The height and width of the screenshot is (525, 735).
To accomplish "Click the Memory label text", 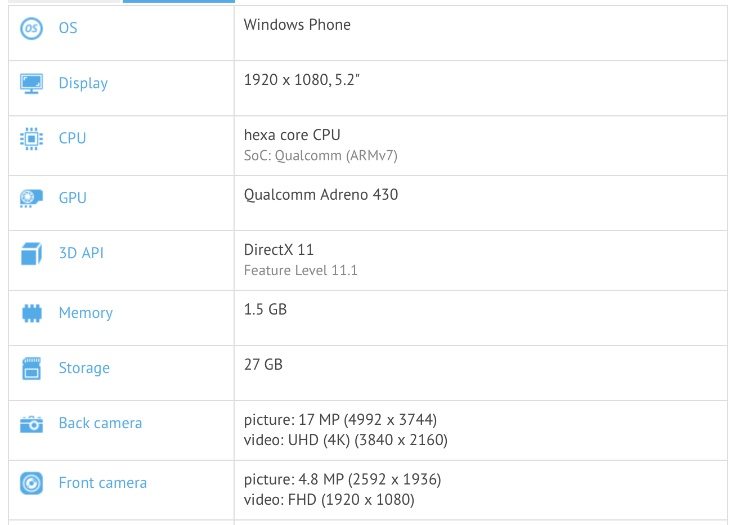I will 86,313.
